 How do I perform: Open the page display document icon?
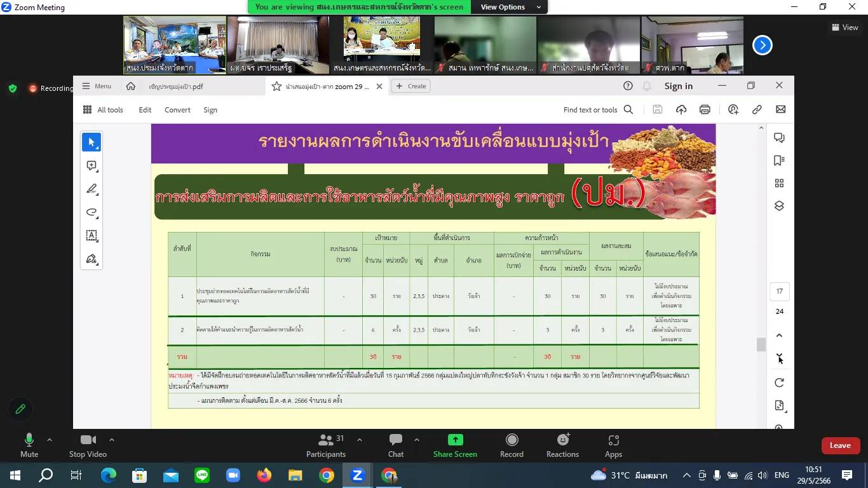click(779, 405)
